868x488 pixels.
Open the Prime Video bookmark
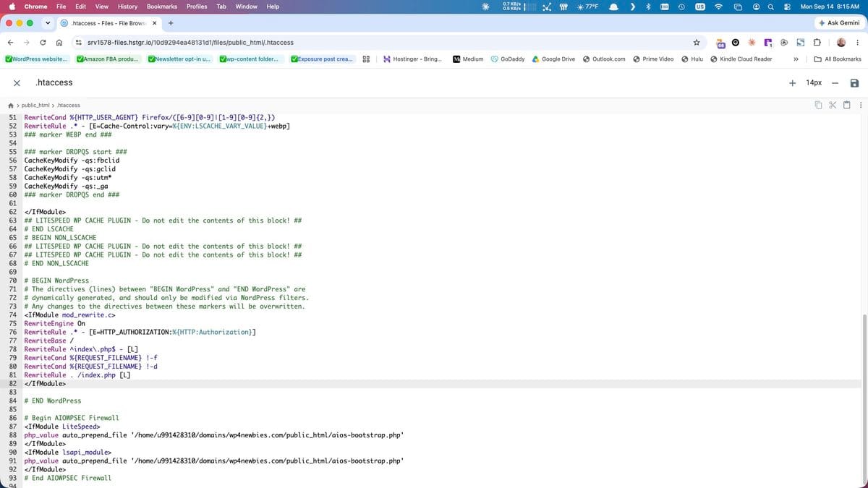653,59
